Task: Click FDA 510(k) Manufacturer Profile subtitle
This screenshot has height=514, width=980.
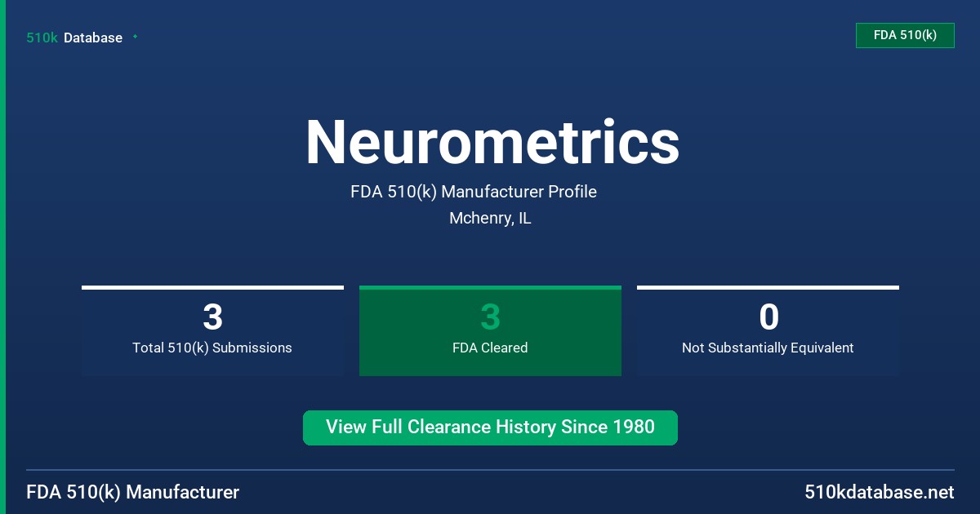Action: point(474,192)
